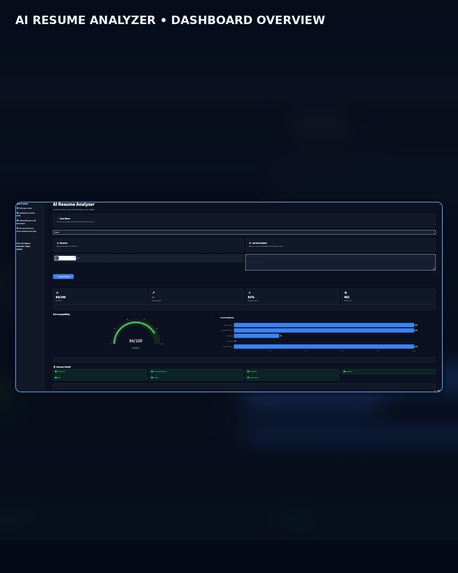Image resolution: width=458 pixels, height=573 pixels.
Task: Click the shortest blue bar in Score Breakdown chart
Action: coord(256,336)
